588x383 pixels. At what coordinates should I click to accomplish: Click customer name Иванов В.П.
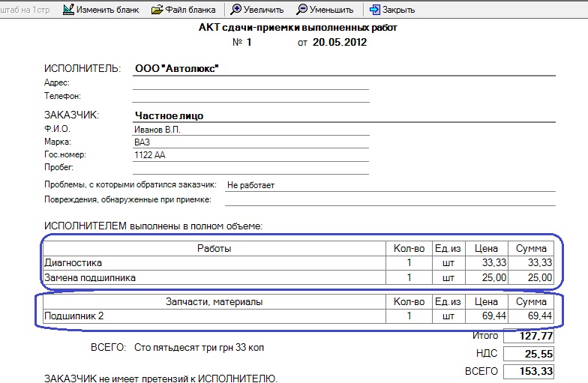[157, 130]
